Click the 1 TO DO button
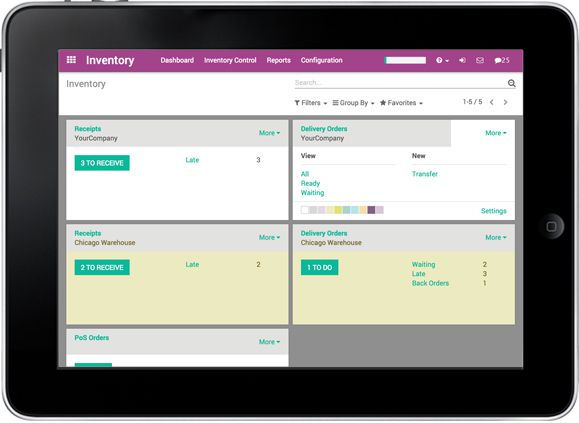Image resolution: width=579 pixels, height=423 pixels. click(319, 267)
